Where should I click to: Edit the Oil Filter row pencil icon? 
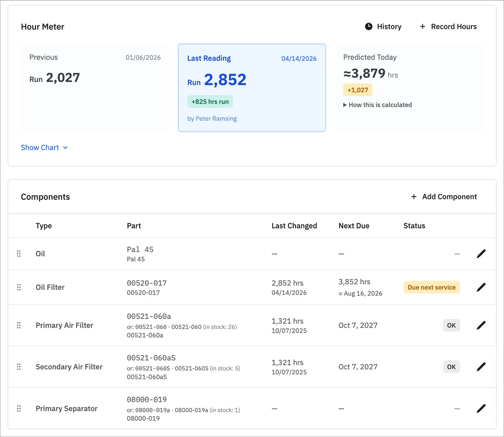tap(481, 287)
